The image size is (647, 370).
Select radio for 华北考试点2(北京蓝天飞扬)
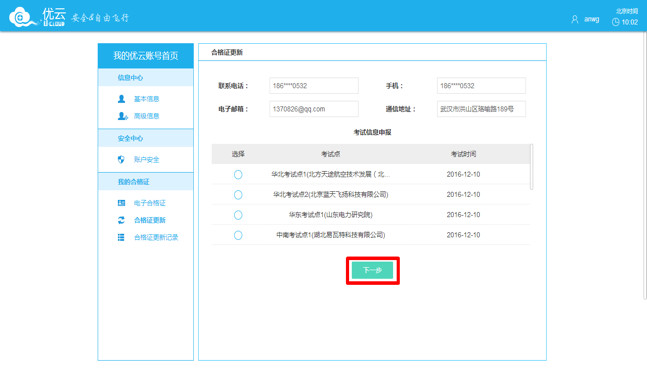tap(238, 195)
